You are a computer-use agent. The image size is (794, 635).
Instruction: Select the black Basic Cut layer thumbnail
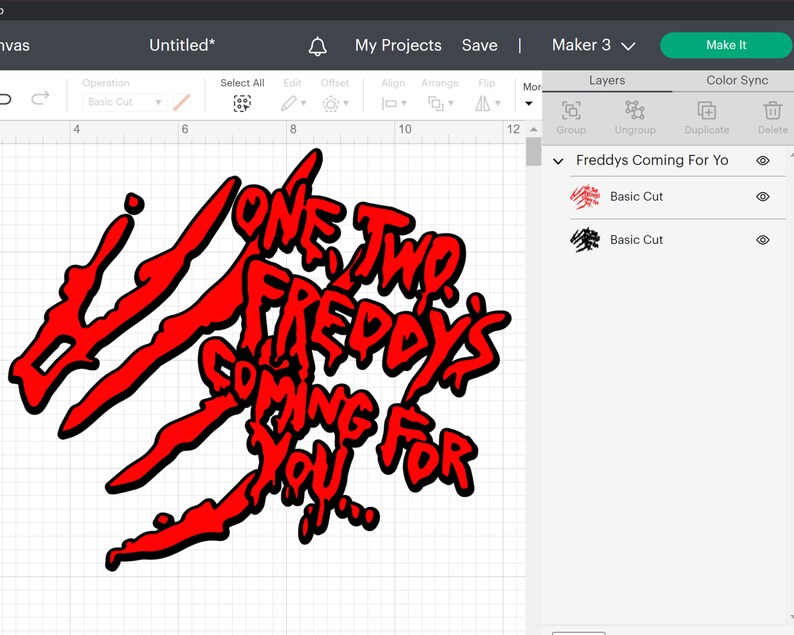click(x=585, y=240)
